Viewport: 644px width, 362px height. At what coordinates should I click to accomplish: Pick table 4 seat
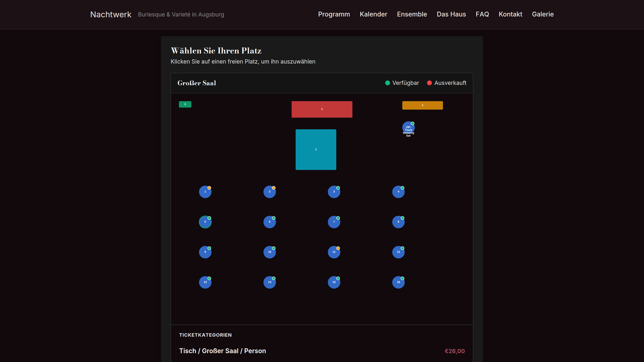(x=398, y=192)
